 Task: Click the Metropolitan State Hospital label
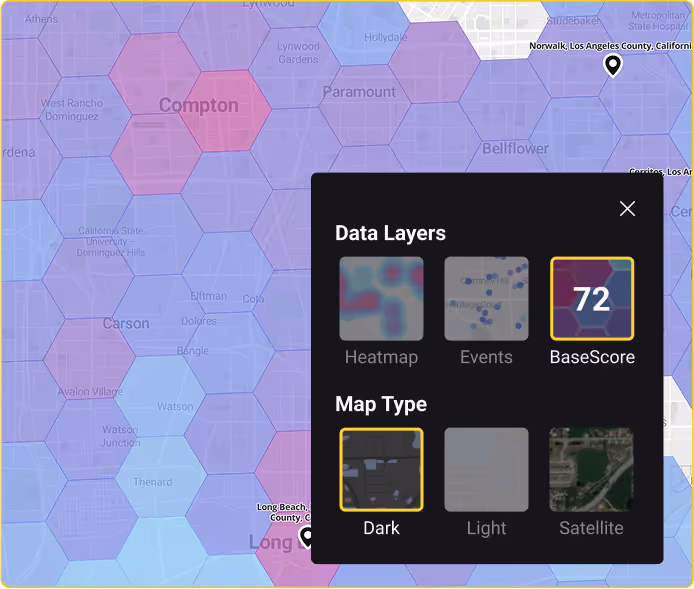[658, 21]
